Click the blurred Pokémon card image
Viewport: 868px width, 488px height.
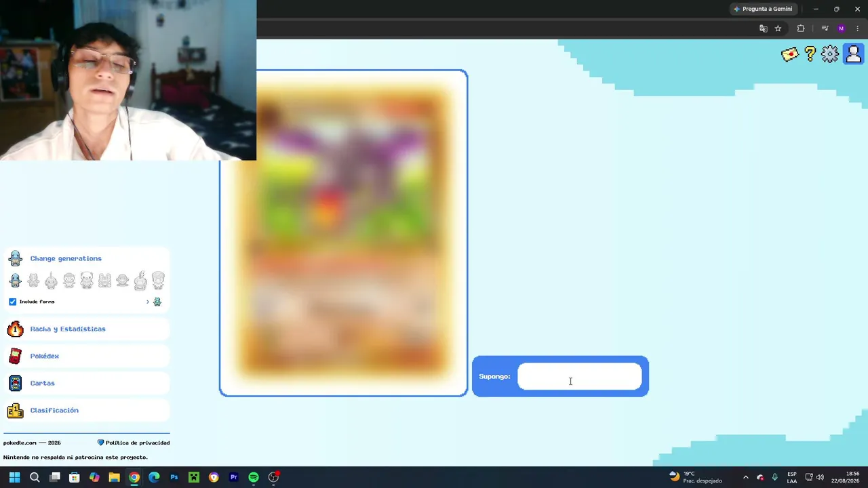coord(344,232)
